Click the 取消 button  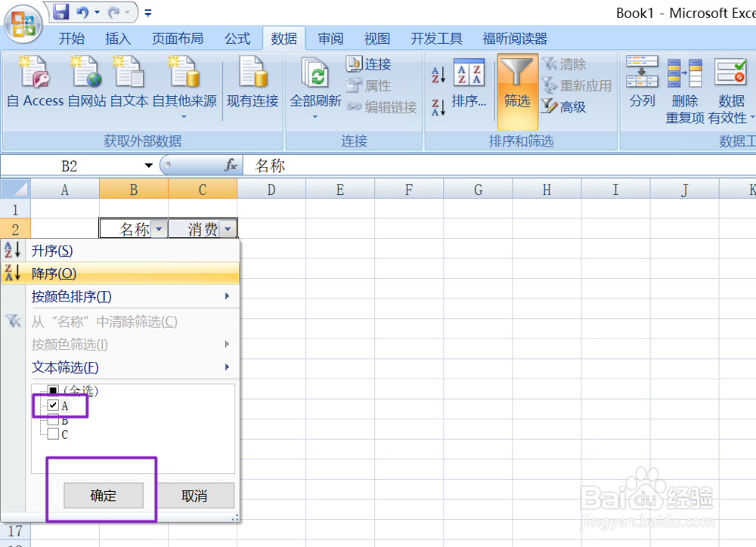point(197,496)
